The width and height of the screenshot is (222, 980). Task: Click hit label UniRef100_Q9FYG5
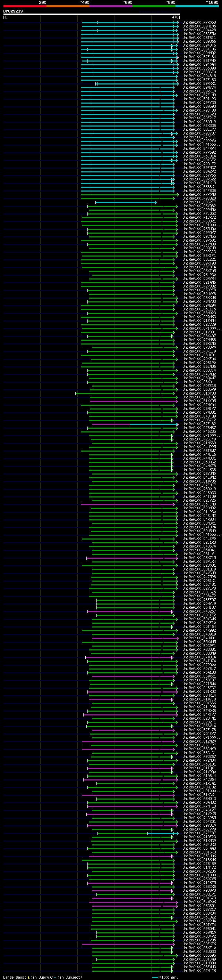click(199, 103)
